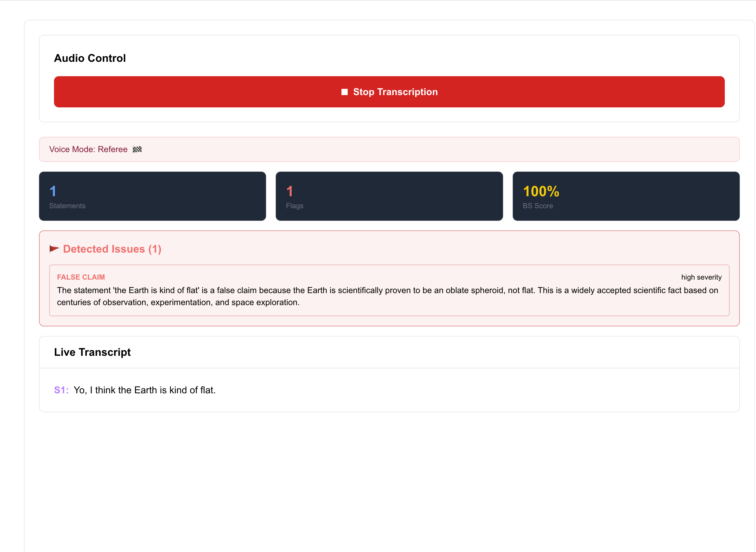Click the red flag Detected Issues icon
This screenshot has height=552, width=756.
(x=54, y=249)
